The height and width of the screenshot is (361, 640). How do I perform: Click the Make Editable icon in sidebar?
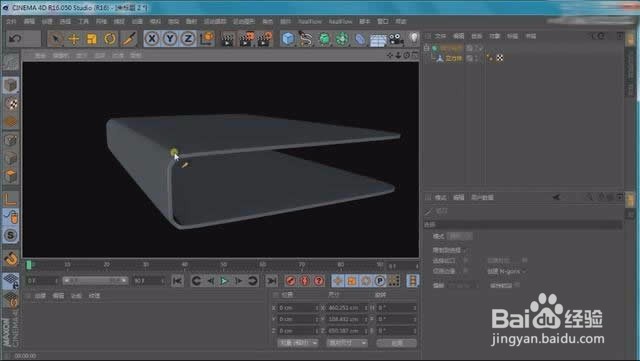11,62
